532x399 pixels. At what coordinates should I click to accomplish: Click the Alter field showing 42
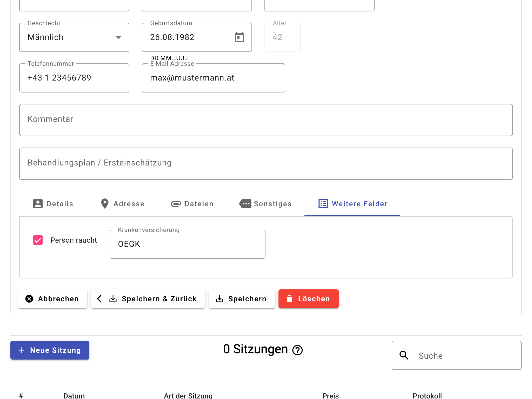(x=283, y=37)
